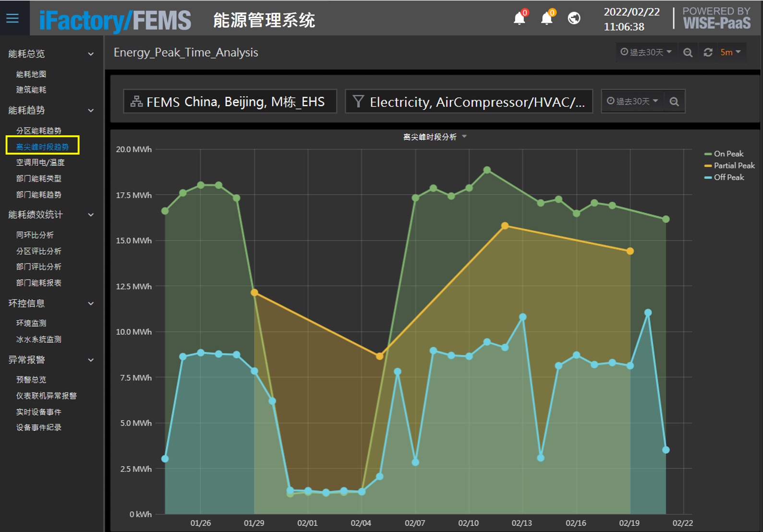The image size is (763, 532).
Task: Open the red-badge alarm bell notifications
Action: (520, 17)
